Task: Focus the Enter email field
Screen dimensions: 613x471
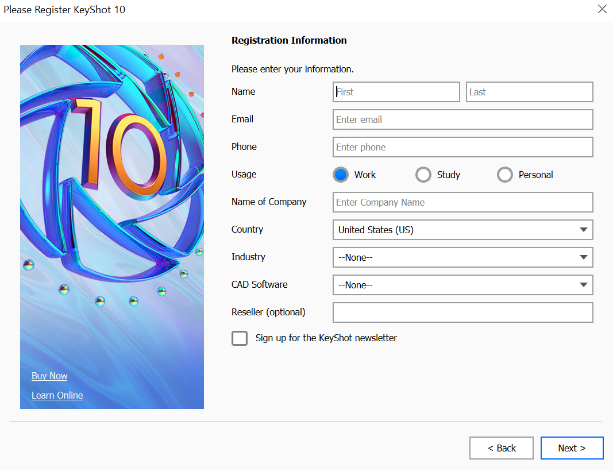Action: click(x=462, y=120)
